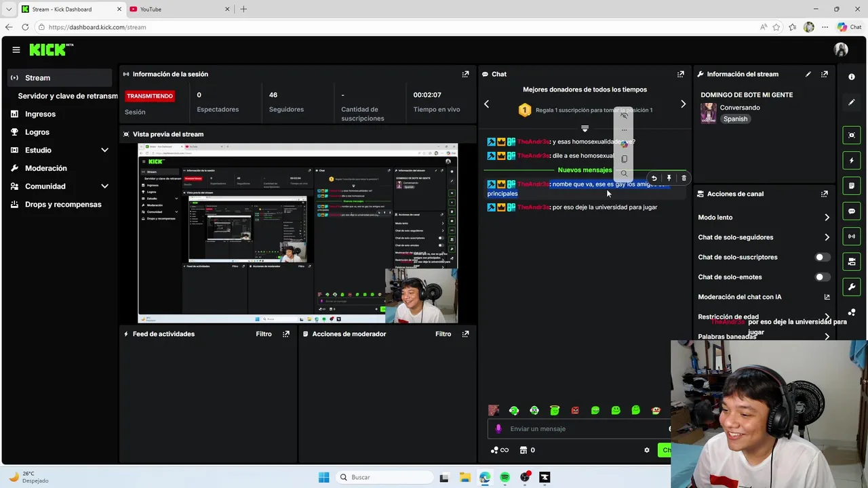Pop out the Información de la sesión panel

coord(465,74)
